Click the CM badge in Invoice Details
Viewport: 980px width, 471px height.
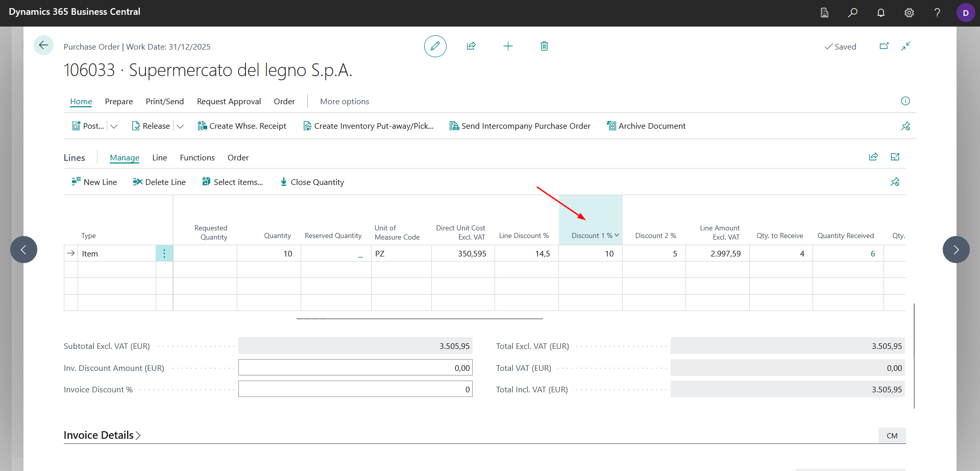coord(892,436)
